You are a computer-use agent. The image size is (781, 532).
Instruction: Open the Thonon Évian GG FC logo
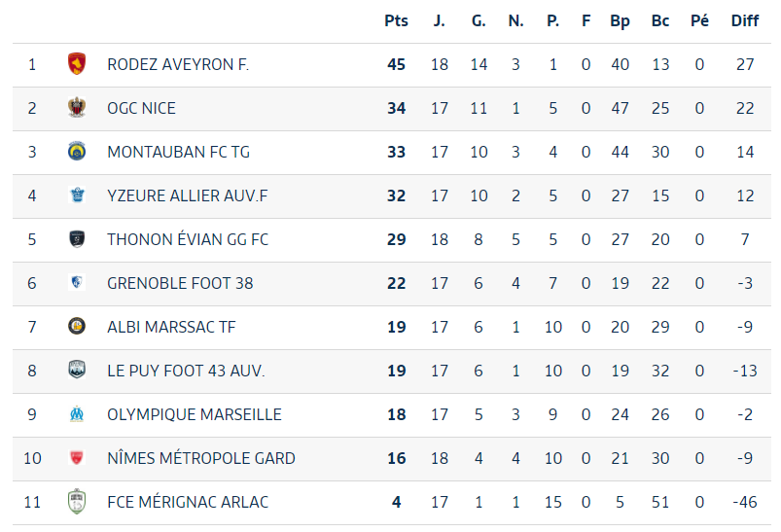(77, 239)
